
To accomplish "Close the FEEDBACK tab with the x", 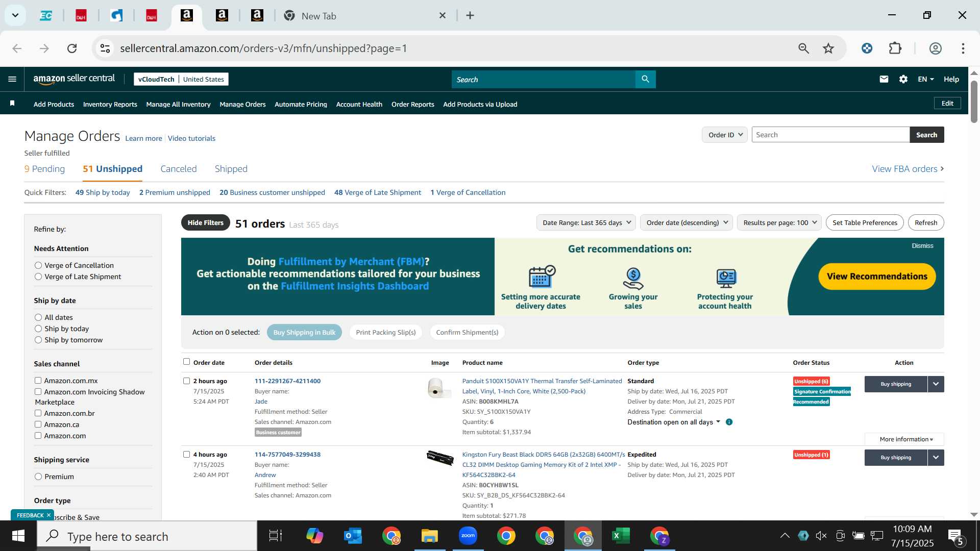I will click(x=48, y=515).
